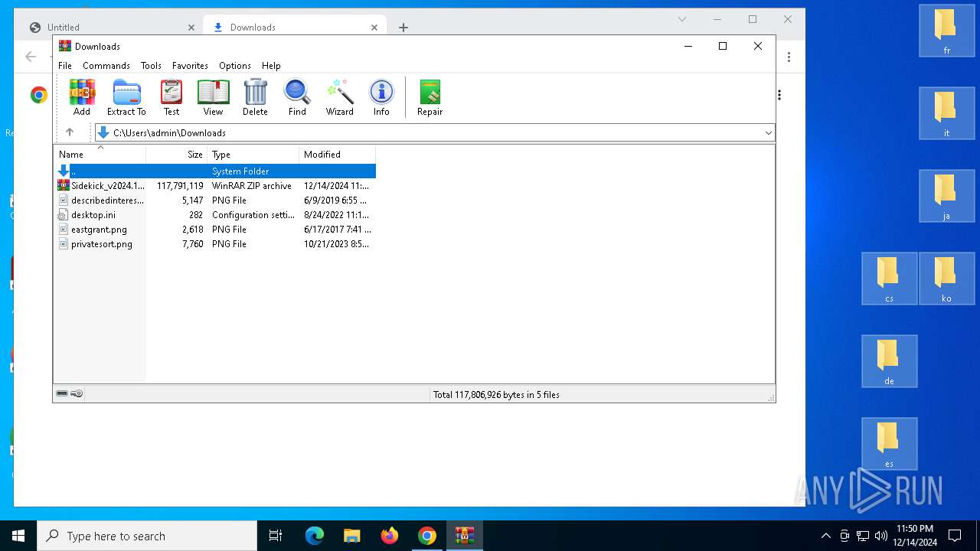980x551 pixels.
Task: Click the Delete trash can icon
Action: 255,97
